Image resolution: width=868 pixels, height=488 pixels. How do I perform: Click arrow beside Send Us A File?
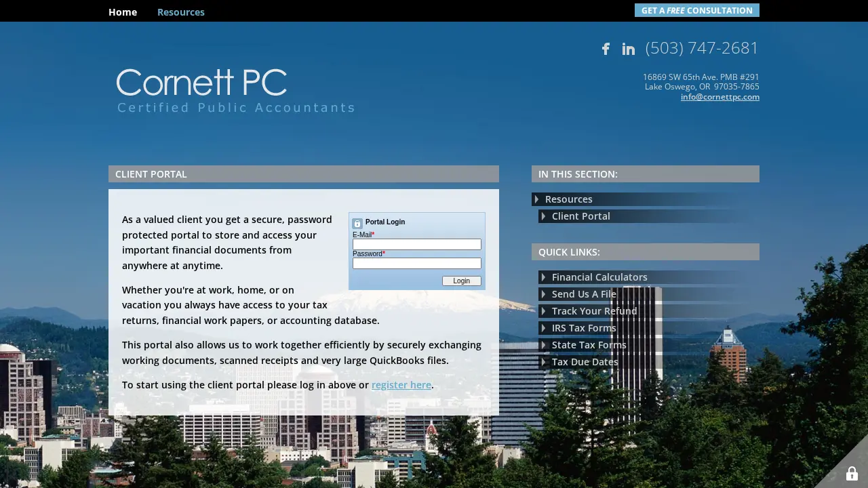tap(543, 294)
